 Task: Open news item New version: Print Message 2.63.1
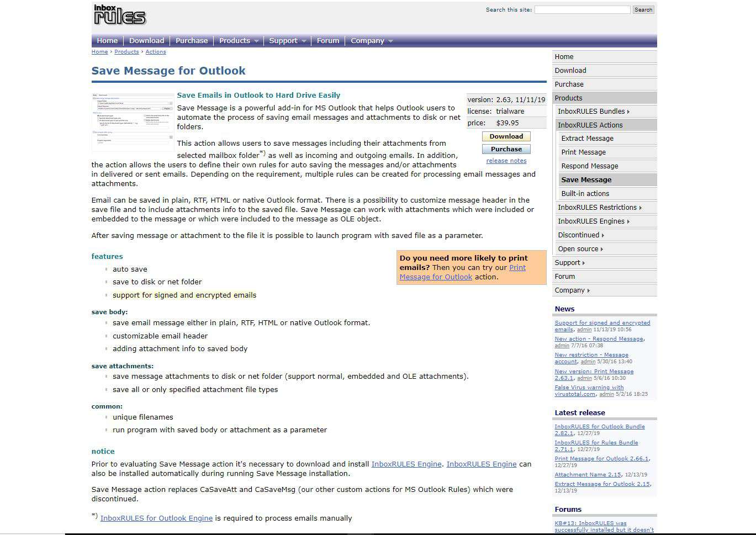tap(594, 374)
